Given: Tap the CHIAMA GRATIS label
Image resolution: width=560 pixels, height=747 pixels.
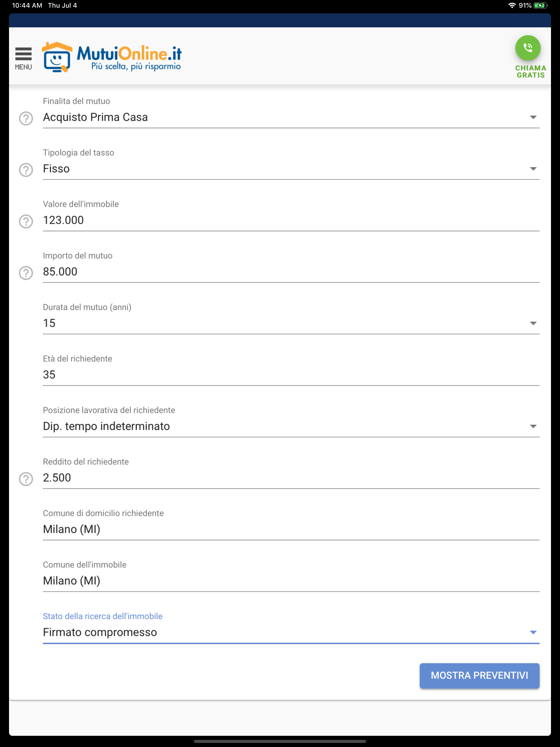Looking at the screenshot, I should (530, 72).
